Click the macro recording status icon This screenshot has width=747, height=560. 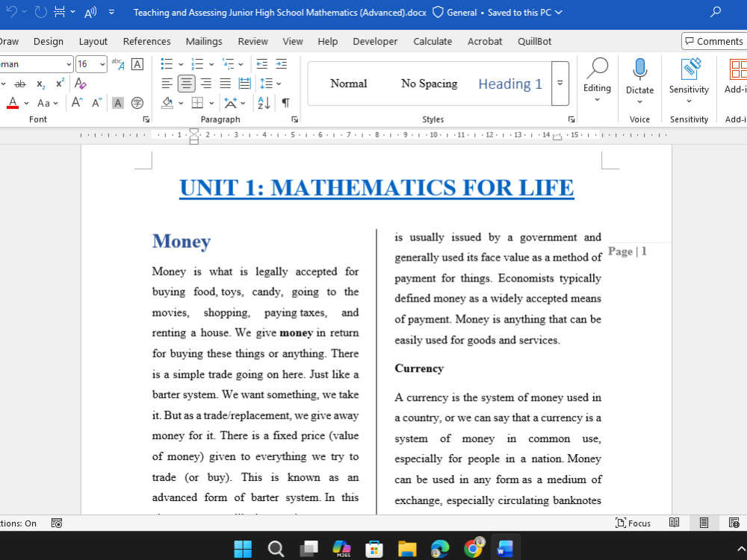tap(57, 523)
